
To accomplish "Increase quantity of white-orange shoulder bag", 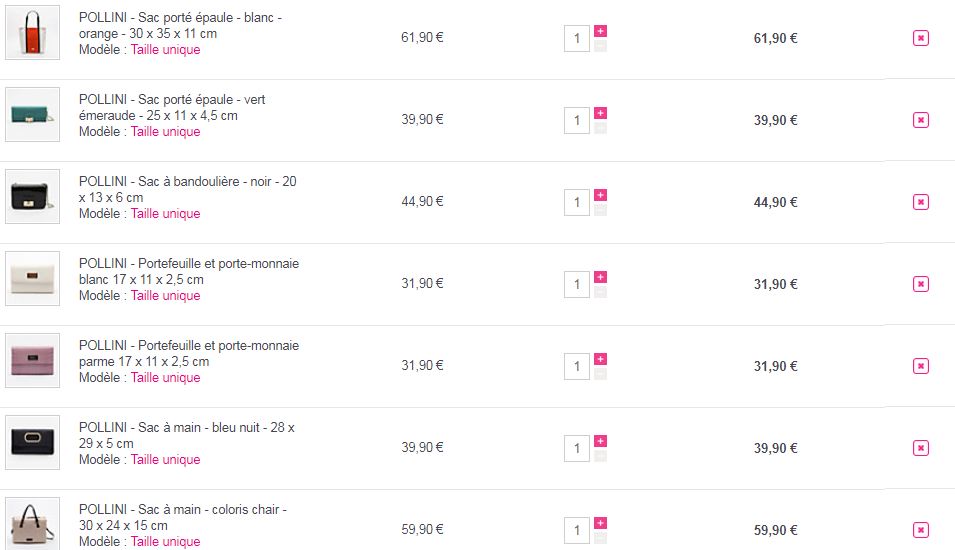I will (x=600, y=31).
